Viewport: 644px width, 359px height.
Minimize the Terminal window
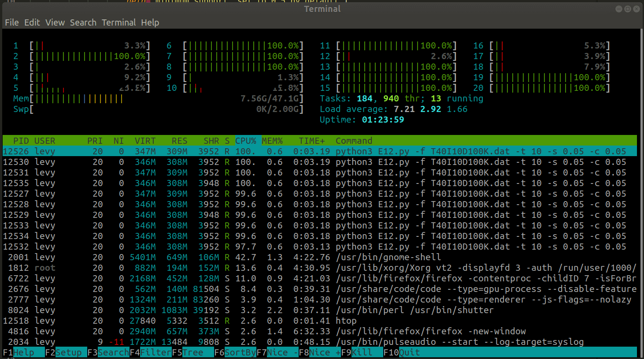[x=619, y=9]
